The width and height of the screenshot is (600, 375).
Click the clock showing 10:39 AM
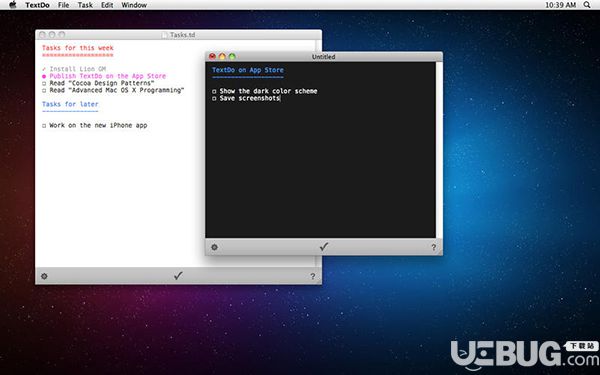[x=560, y=5]
